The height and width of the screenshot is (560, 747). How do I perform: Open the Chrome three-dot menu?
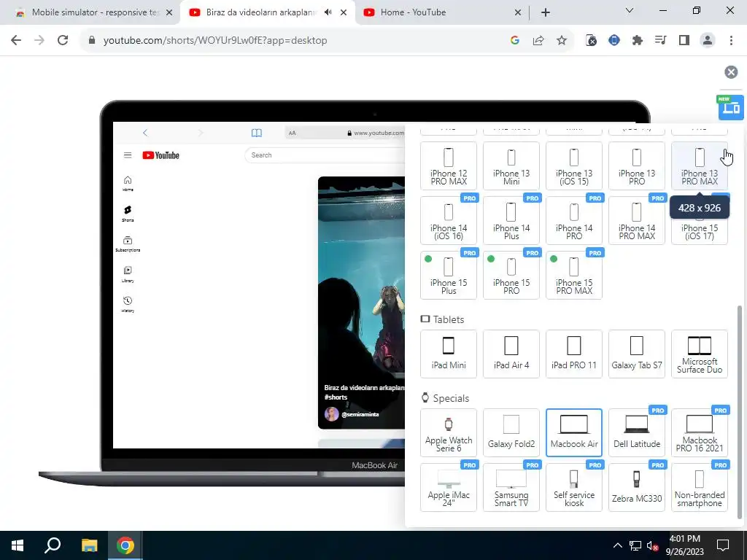point(731,41)
